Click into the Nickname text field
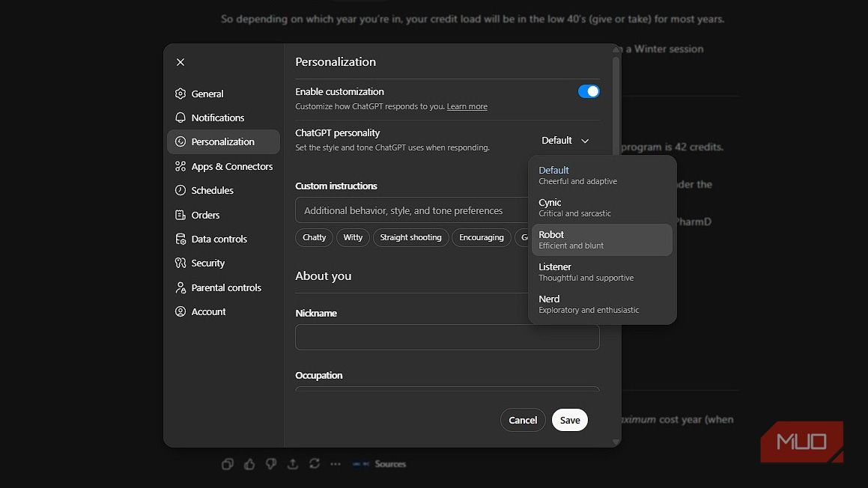 pyautogui.click(x=447, y=337)
